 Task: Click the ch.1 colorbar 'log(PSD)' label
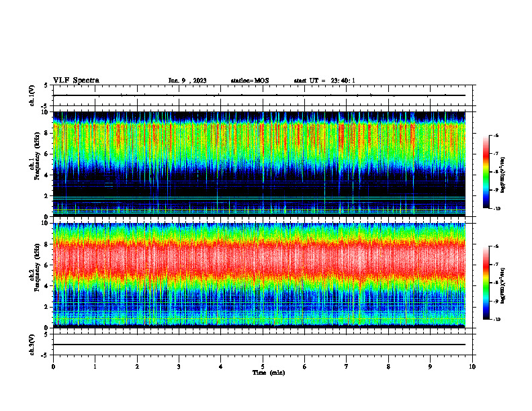[x=503, y=175]
